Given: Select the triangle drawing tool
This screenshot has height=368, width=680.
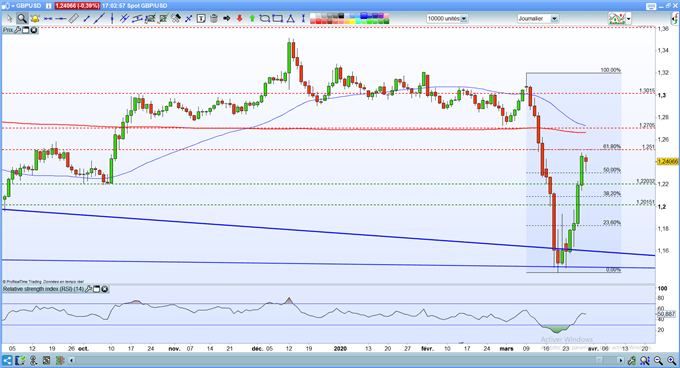Looking at the screenshot, I should click(291, 19).
